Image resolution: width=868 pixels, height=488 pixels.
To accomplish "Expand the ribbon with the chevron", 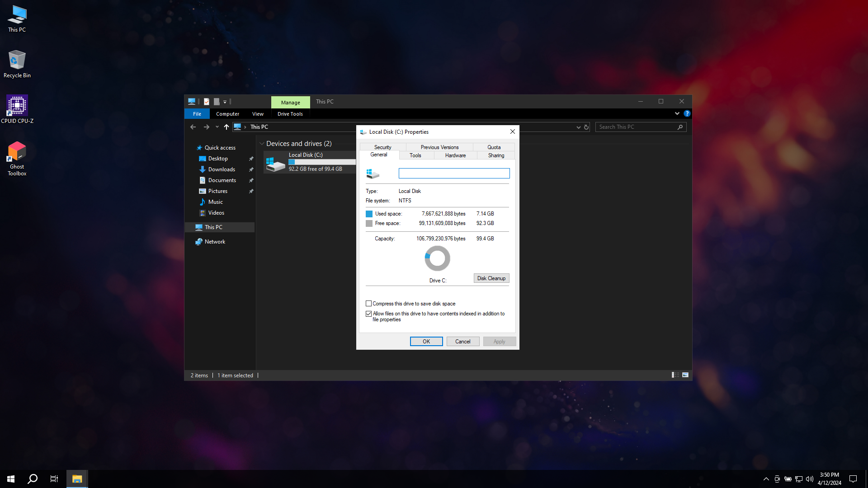I will tap(677, 114).
